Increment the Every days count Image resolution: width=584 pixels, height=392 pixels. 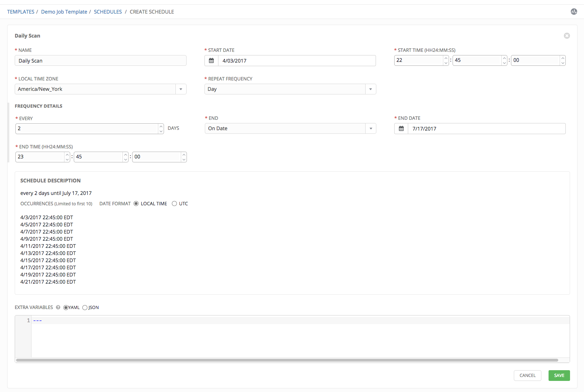click(161, 126)
